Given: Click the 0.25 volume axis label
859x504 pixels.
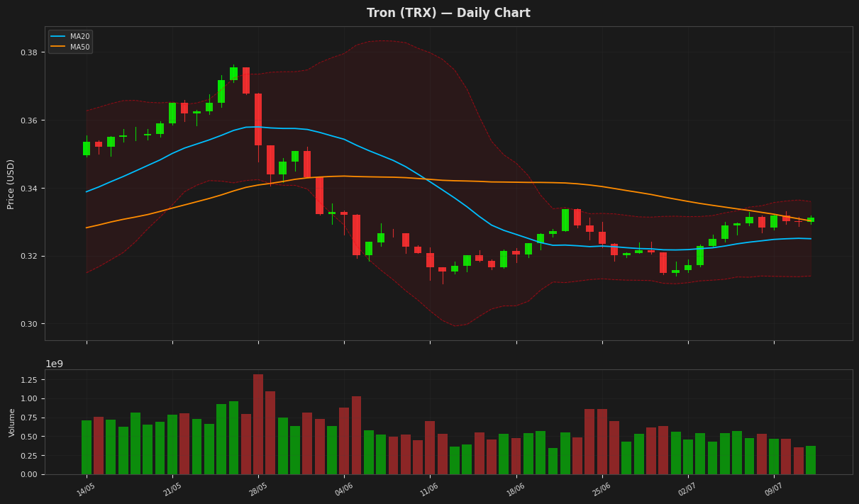Looking at the screenshot, I should coord(29,456).
